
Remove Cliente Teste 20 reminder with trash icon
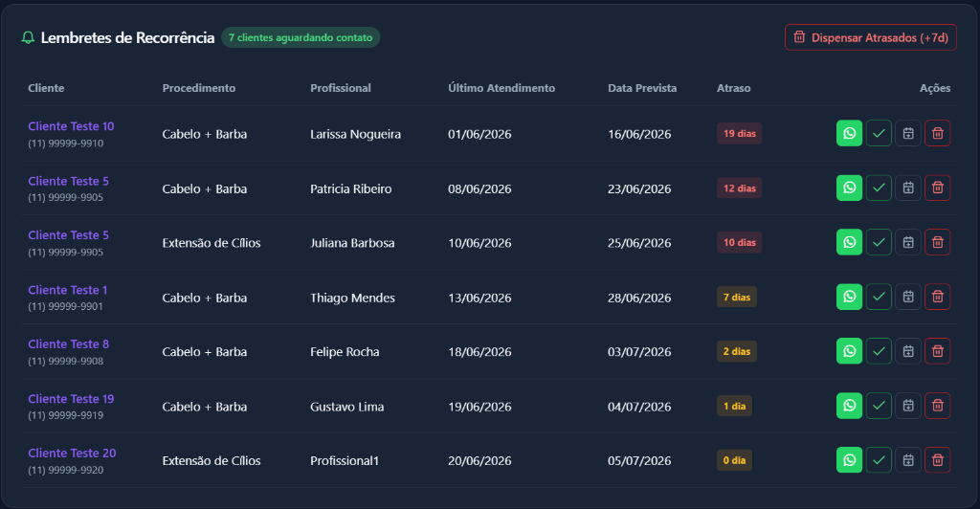coord(937,459)
